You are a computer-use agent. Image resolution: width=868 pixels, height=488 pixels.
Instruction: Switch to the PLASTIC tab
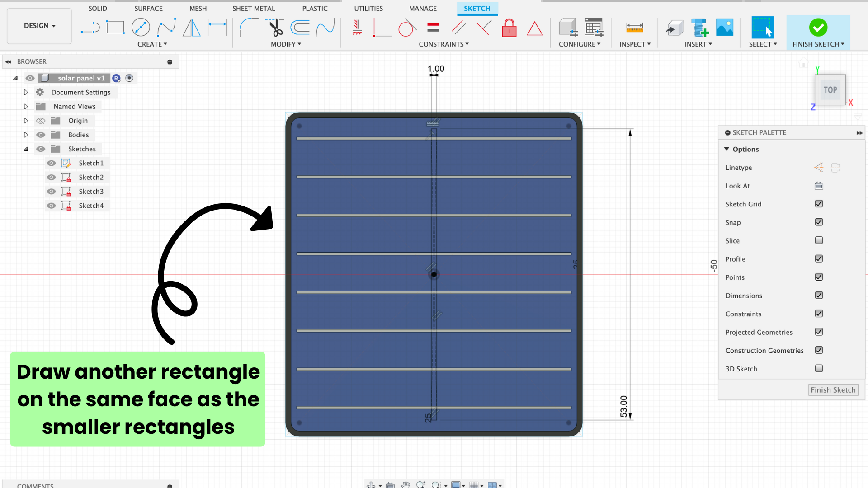click(x=315, y=8)
